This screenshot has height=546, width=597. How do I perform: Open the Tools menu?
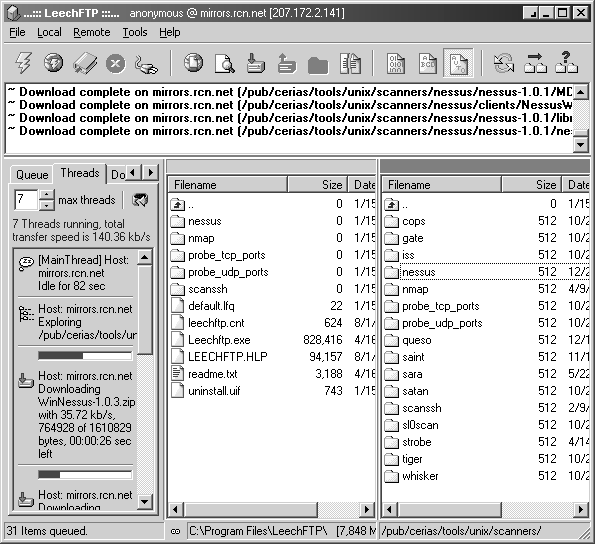pos(135,32)
